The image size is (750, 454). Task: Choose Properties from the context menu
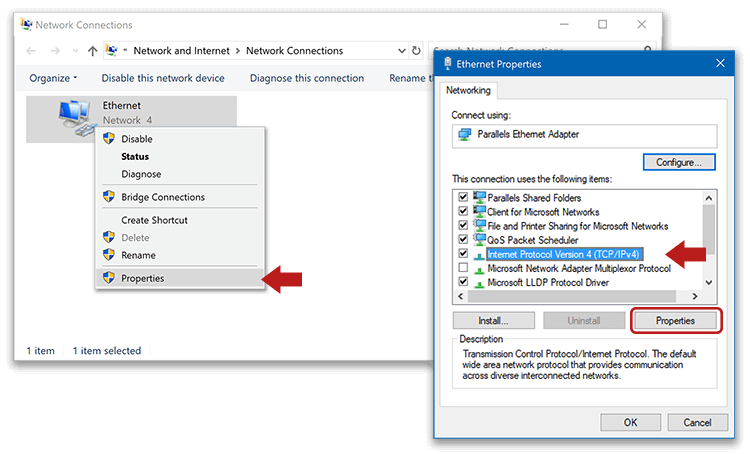180,278
